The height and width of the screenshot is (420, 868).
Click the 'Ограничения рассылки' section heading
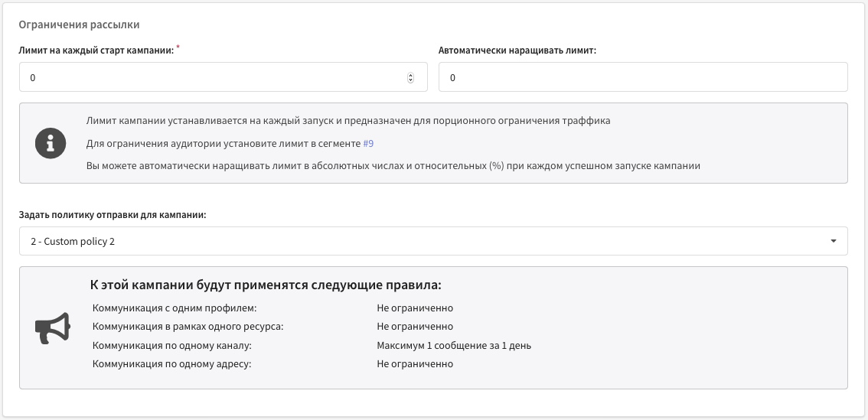(x=79, y=25)
